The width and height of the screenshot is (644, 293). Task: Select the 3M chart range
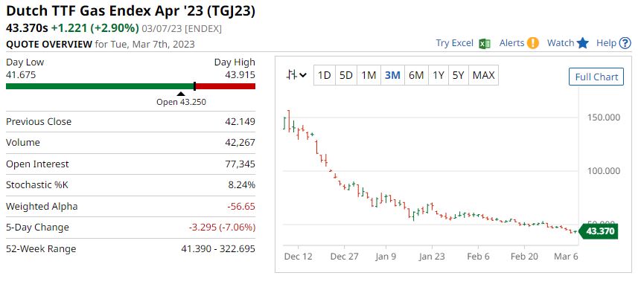coord(392,76)
